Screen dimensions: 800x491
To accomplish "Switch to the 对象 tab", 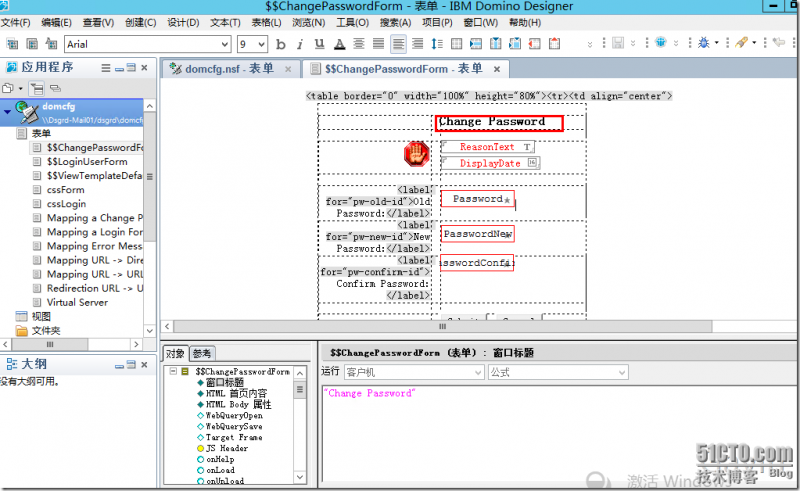I will (x=175, y=353).
